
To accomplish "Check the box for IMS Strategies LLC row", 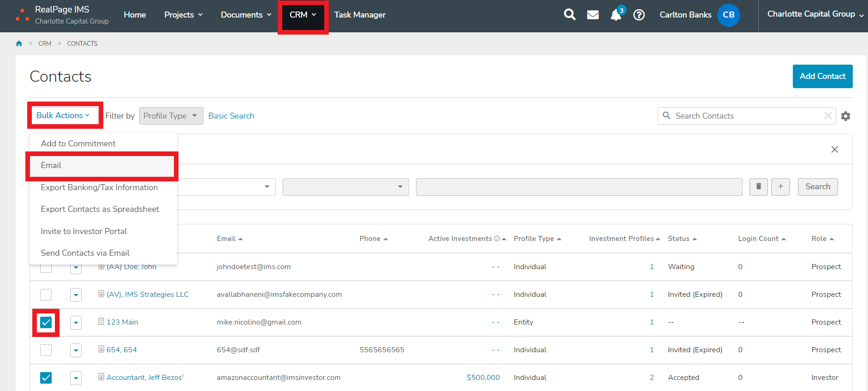I will (46, 295).
